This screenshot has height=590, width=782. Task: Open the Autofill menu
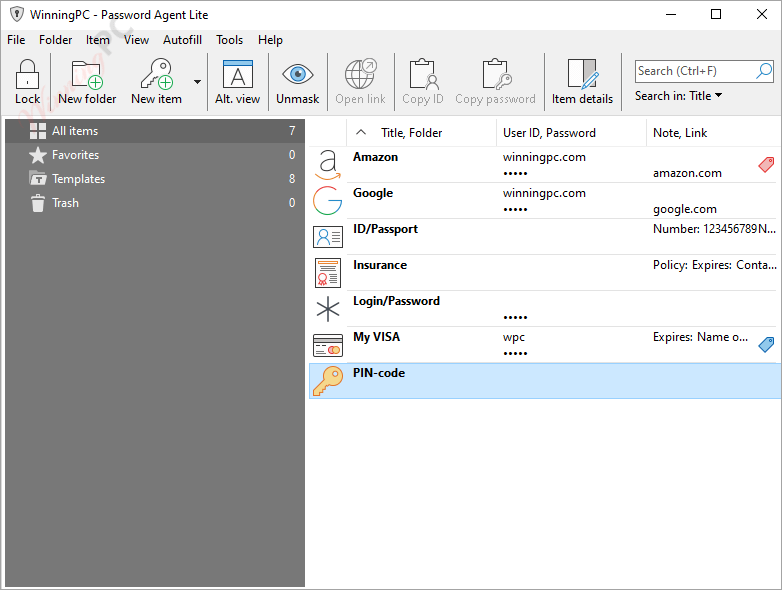pos(183,40)
